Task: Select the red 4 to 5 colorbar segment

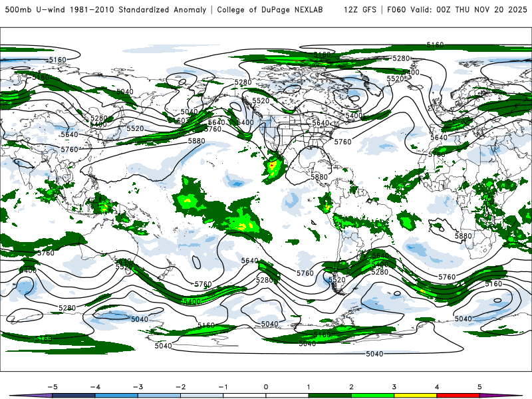Action: pyautogui.click(x=458, y=396)
